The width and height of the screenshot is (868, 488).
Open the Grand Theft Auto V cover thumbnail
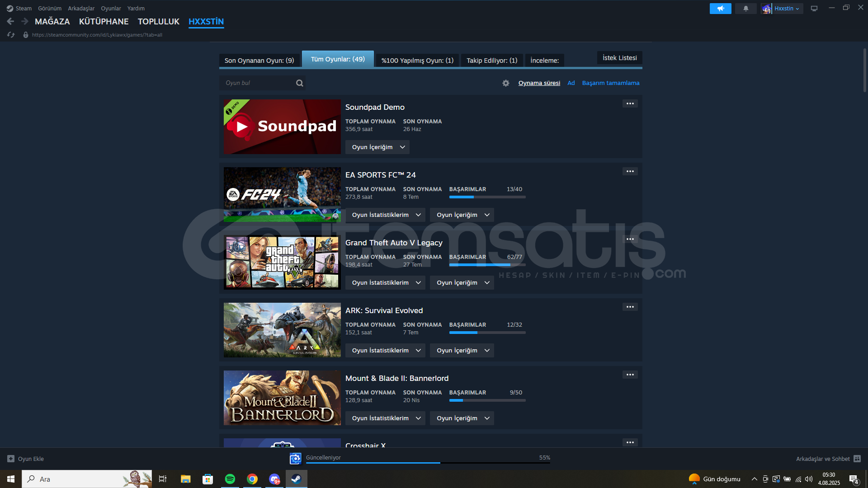coord(282,262)
